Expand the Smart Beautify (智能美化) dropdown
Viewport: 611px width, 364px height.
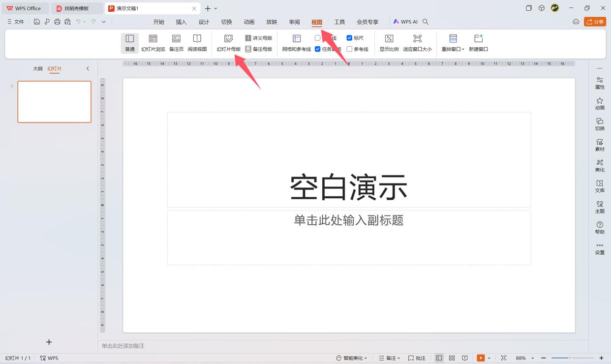352,358
